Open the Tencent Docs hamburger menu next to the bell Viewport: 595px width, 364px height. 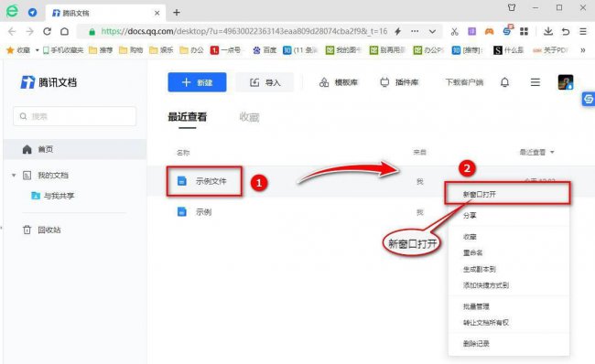(x=535, y=82)
